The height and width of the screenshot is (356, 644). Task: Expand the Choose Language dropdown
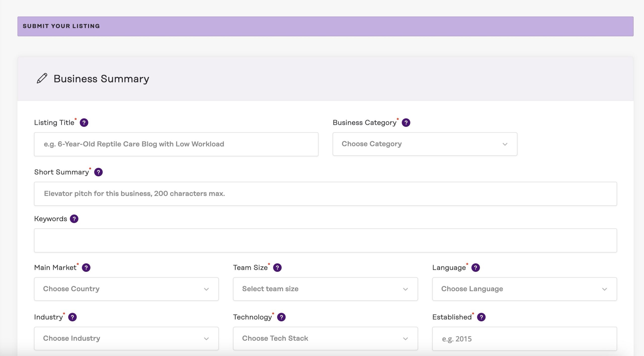[525, 289]
